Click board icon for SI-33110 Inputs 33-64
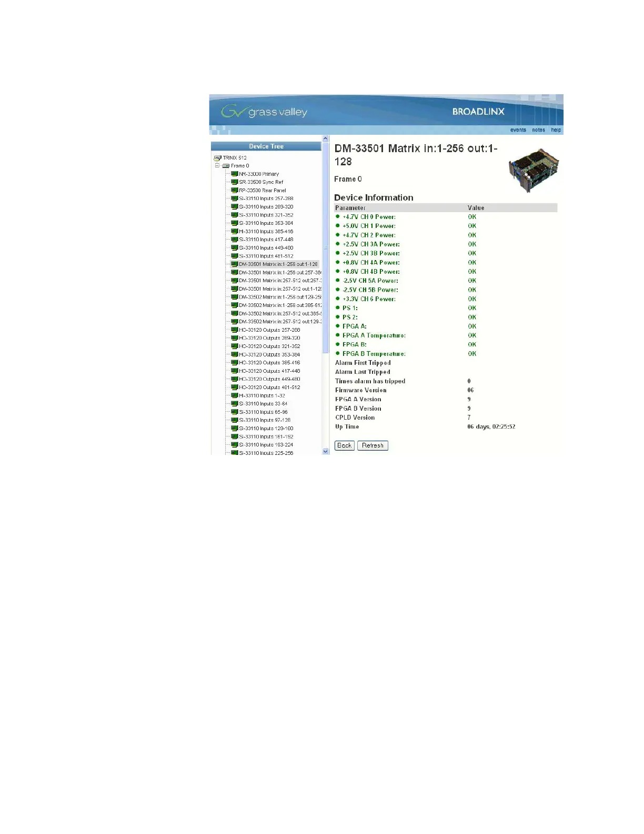 pyautogui.click(x=235, y=404)
